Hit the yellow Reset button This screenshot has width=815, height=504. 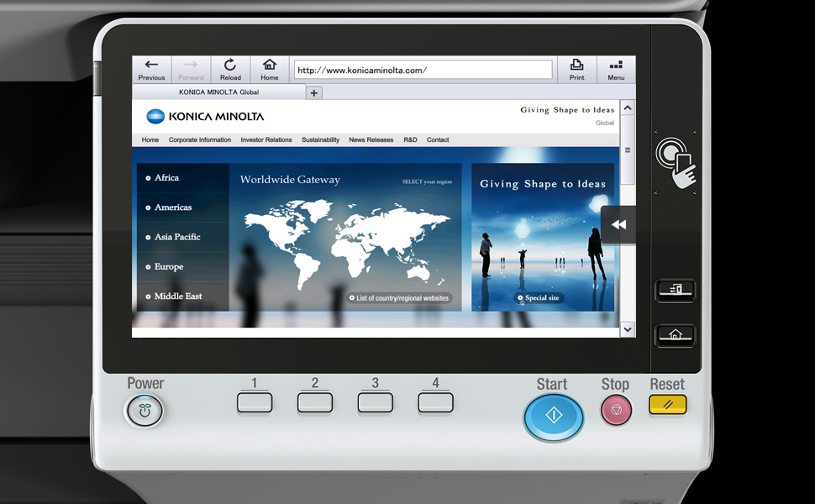coord(668,405)
